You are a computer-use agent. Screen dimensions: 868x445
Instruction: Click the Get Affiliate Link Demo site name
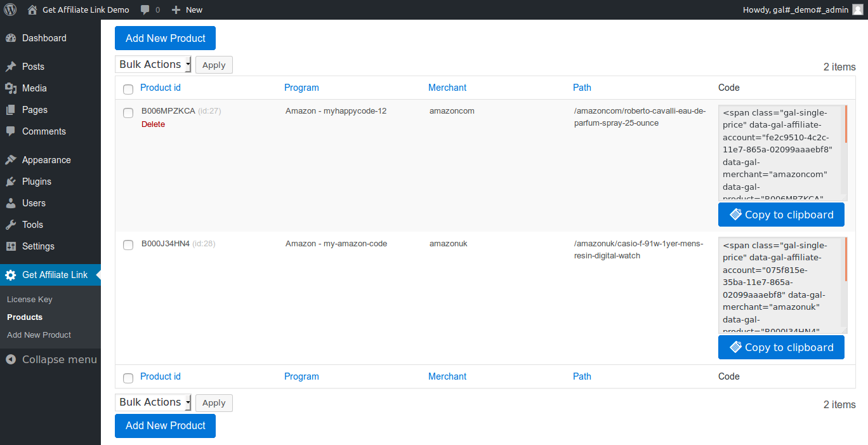[86, 10]
